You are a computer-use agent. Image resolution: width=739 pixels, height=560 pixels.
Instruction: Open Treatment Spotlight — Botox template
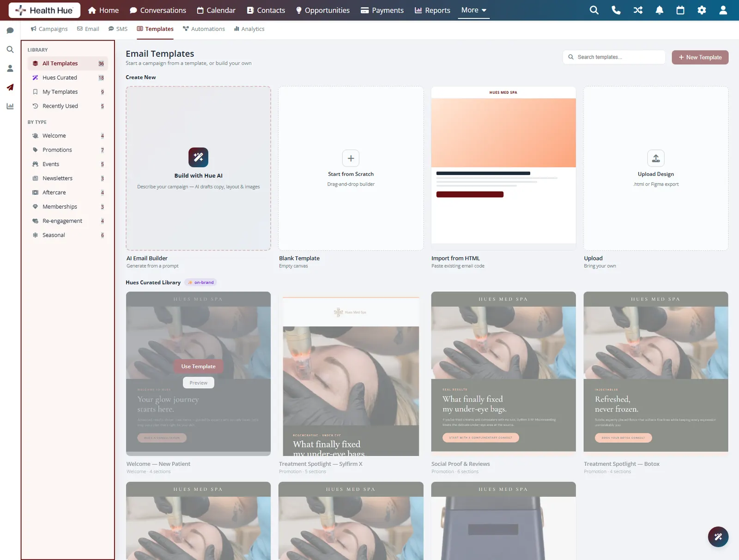[x=656, y=374]
